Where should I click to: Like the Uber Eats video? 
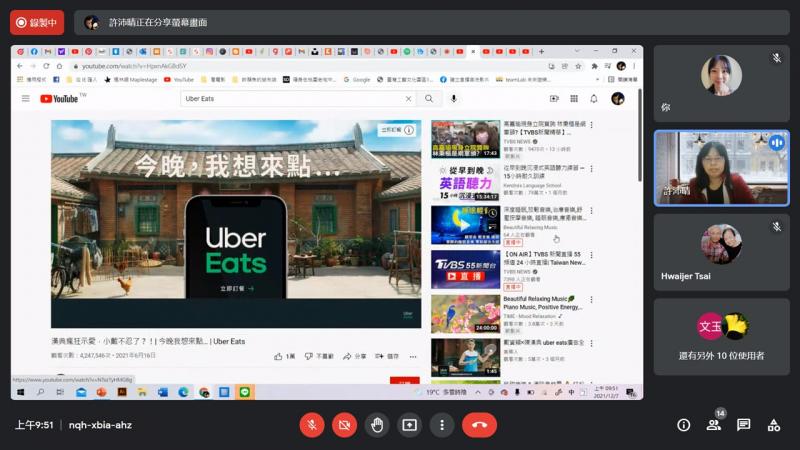tap(285, 356)
